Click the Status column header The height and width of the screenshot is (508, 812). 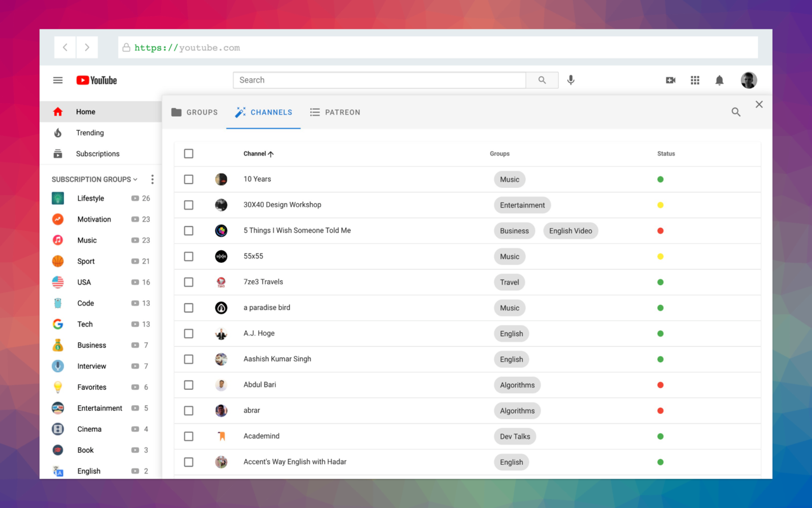pyautogui.click(x=666, y=154)
